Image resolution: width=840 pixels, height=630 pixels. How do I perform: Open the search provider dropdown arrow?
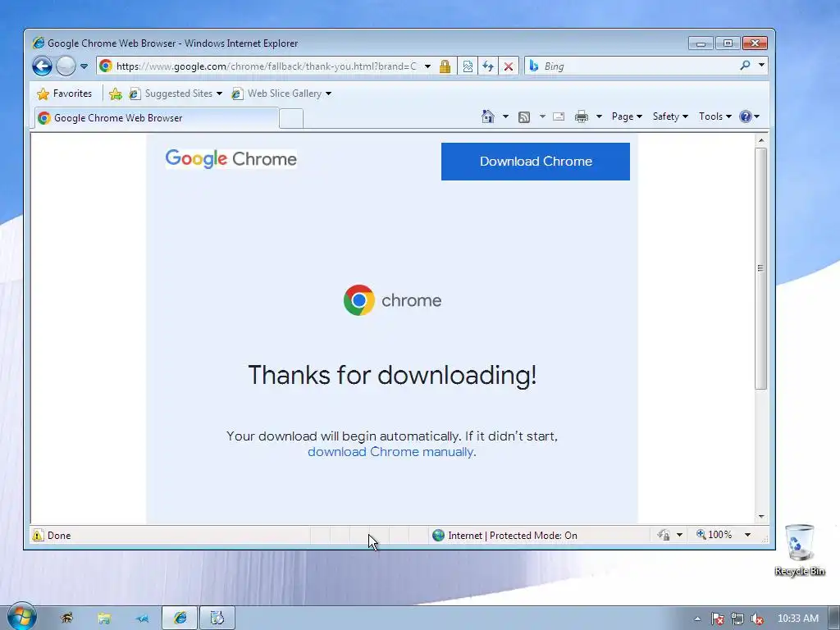762,66
